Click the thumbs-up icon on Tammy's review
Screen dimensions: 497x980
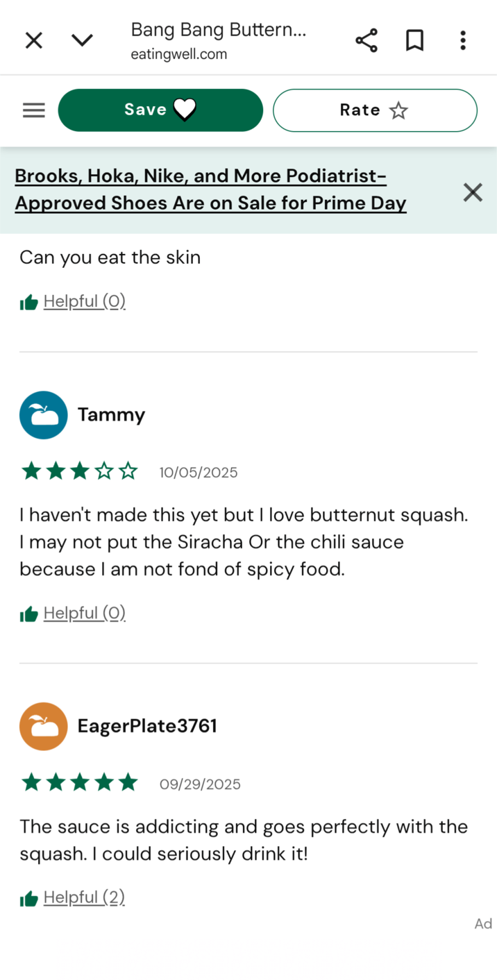coord(28,613)
